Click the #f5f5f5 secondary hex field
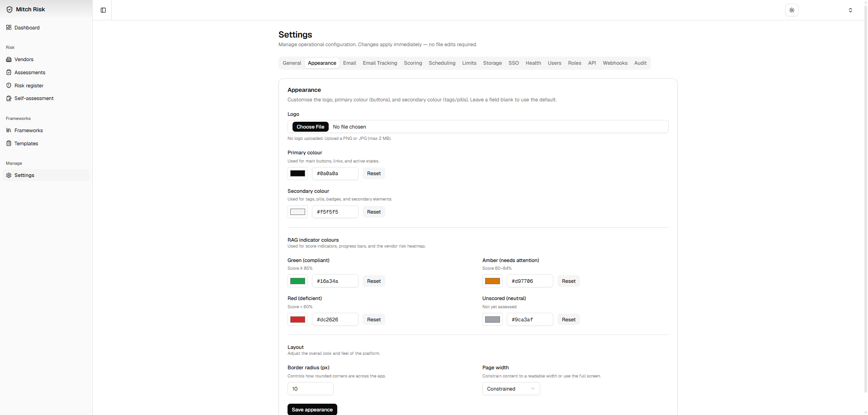This screenshot has width=868, height=415. coord(335,212)
